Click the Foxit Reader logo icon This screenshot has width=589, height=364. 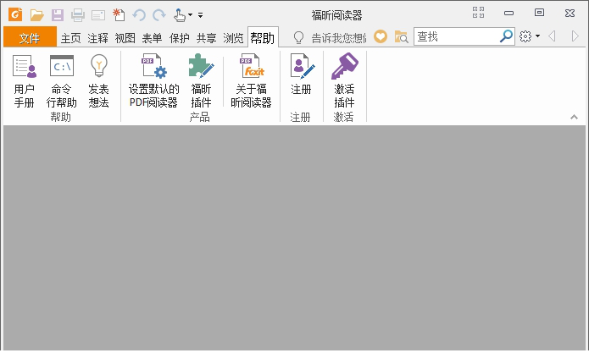click(15, 14)
